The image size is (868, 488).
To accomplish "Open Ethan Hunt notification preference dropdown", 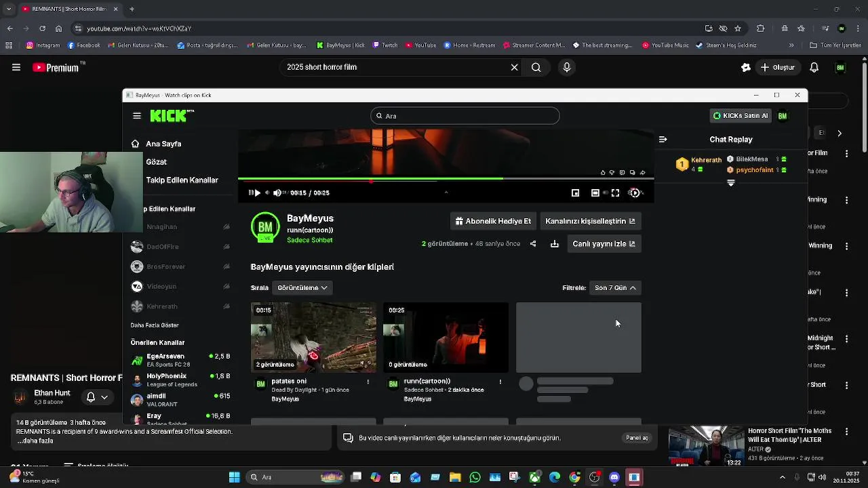I will coord(97,397).
